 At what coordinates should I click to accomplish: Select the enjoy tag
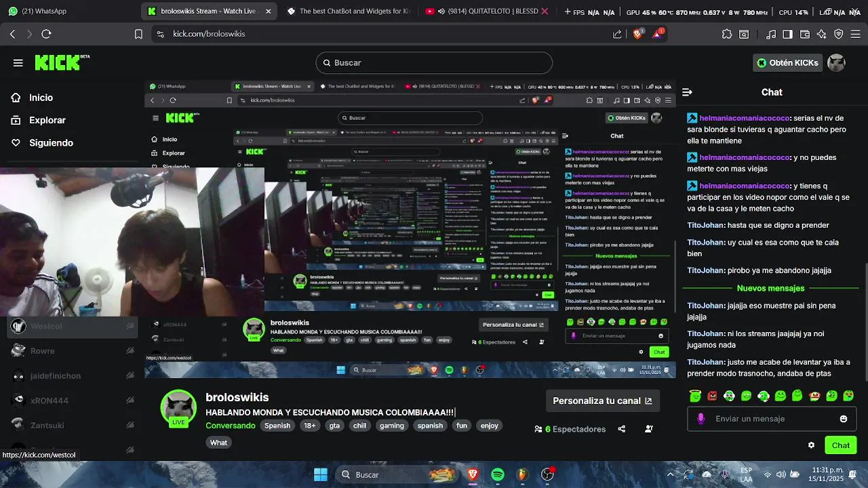(490, 426)
